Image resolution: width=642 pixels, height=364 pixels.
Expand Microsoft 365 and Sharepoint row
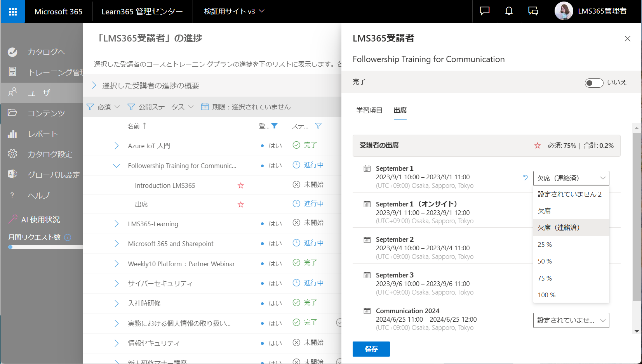[117, 243]
